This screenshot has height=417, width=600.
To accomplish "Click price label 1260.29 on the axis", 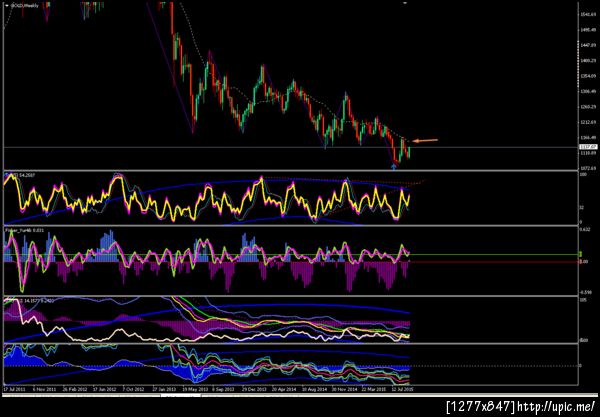I will pyautogui.click(x=589, y=107).
